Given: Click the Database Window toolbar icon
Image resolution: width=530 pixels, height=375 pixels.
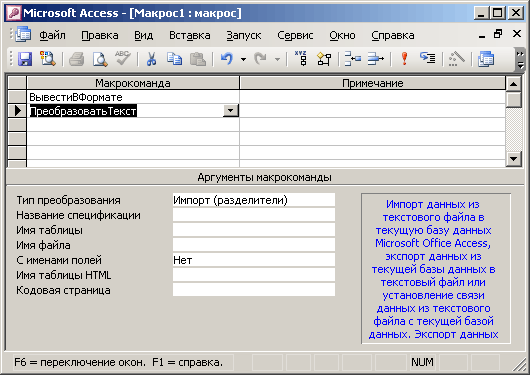Looking at the screenshot, I should (x=486, y=59).
